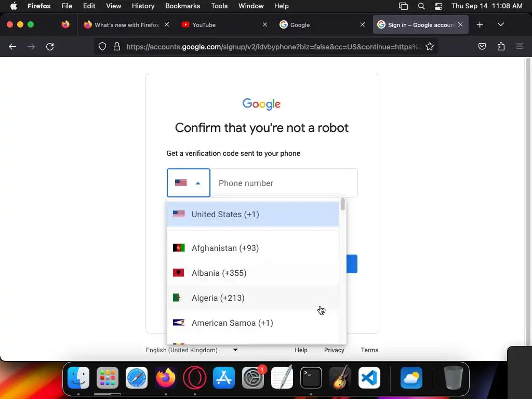Open a new tab with plus button
This screenshot has height=399, width=532.
[x=480, y=25]
